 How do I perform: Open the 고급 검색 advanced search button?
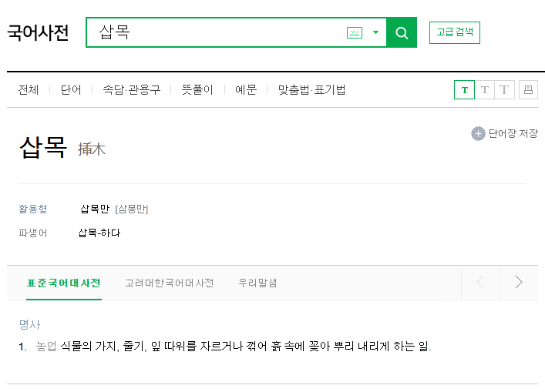coord(455,32)
